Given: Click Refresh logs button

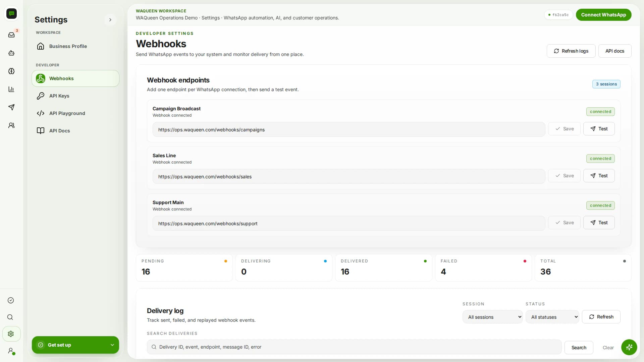Looking at the screenshot, I should (571, 51).
